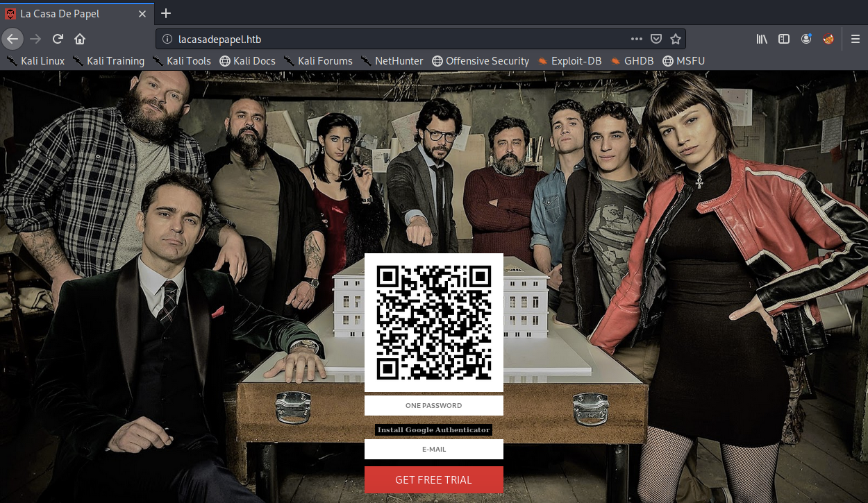868x503 pixels.
Task: Open the Firefox hamburger menu
Action: point(856,39)
